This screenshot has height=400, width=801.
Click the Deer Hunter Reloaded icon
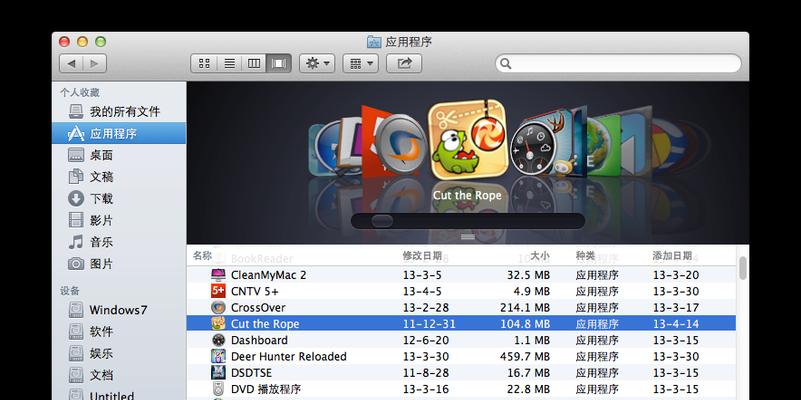click(x=218, y=357)
